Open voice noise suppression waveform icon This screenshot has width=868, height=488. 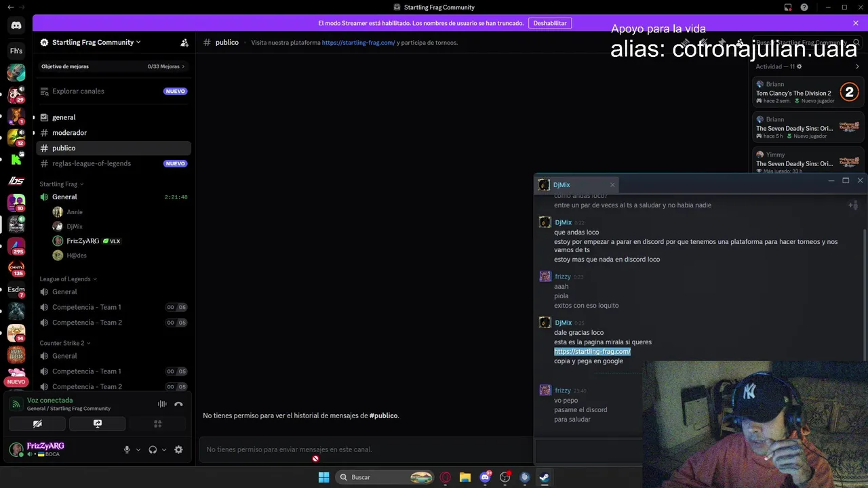(162, 404)
